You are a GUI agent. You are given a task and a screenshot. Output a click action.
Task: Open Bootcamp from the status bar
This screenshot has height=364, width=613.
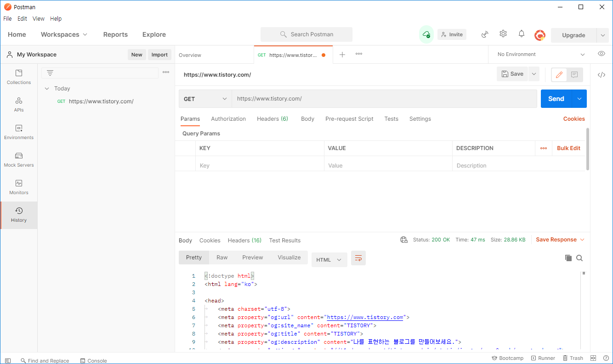coord(507,358)
